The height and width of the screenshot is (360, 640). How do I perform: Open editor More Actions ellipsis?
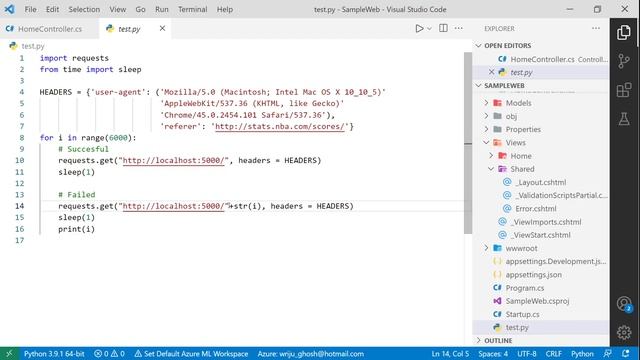pyautogui.click(x=459, y=29)
